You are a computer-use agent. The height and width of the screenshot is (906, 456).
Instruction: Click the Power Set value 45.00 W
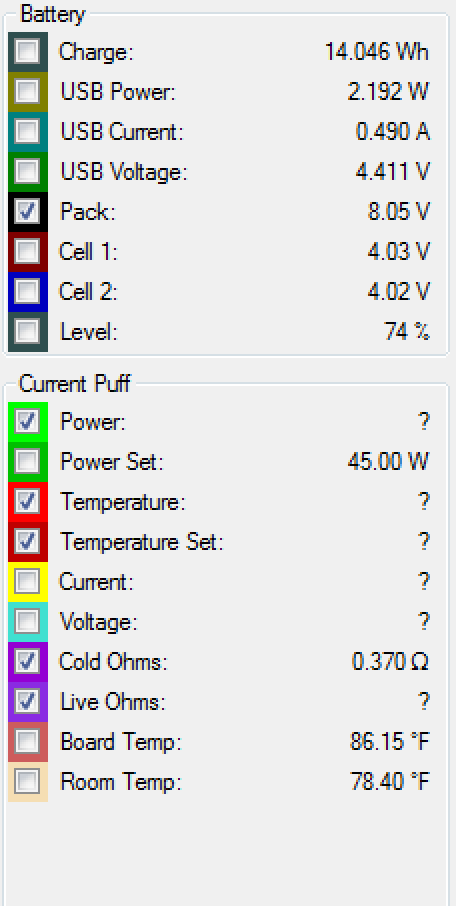click(388, 462)
